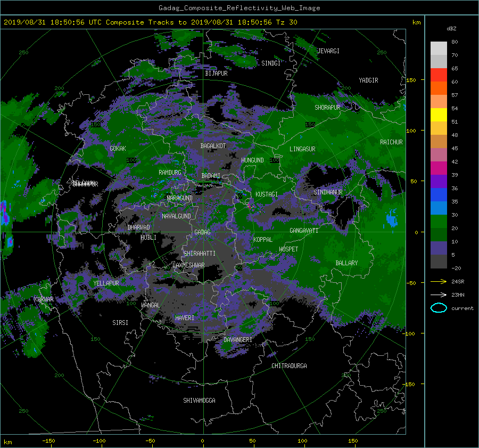
Task: Click the CHITRADURGA city label
Action: (290, 366)
